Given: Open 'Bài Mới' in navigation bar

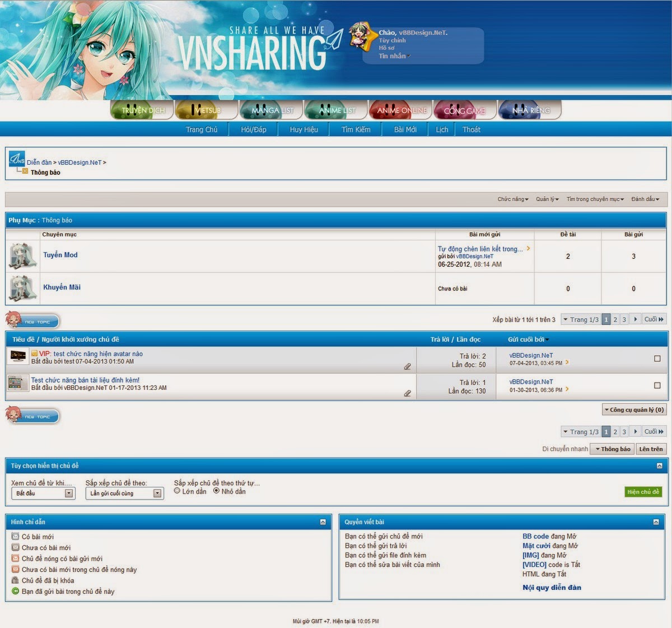Looking at the screenshot, I should pyautogui.click(x=405, y=129).
